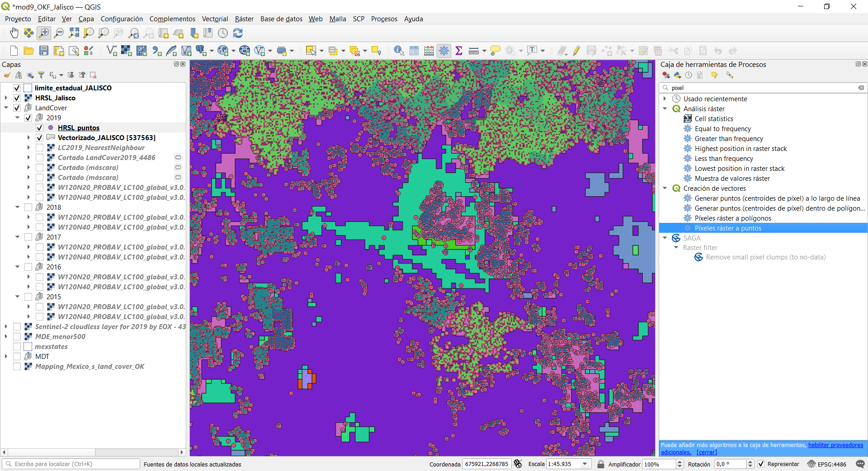Enable the LC2019_NearestNeighbour layer

(x=39, y=147)
